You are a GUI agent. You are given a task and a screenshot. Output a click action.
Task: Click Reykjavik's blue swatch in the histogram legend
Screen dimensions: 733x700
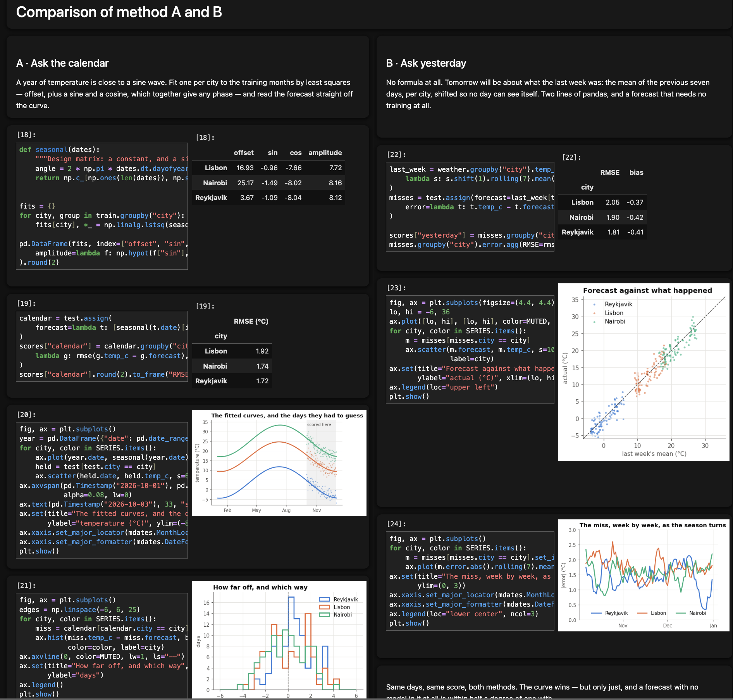[x=324, y=599]
